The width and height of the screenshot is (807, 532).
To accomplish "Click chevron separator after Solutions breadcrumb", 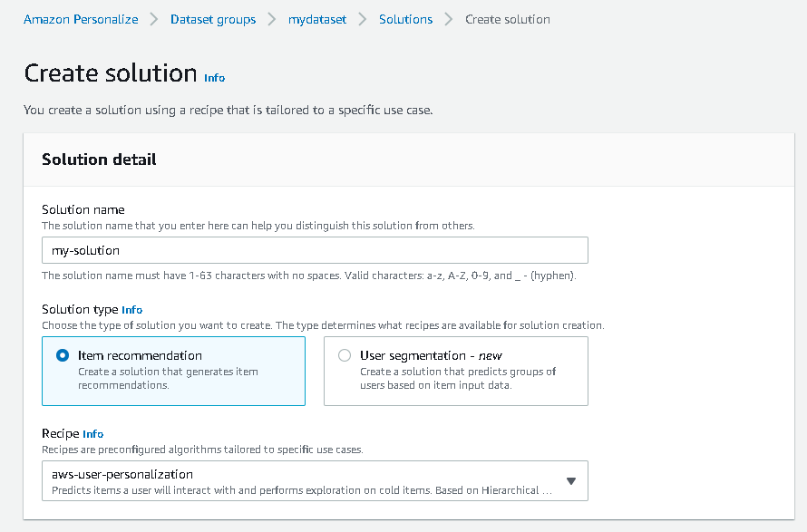I will coord(449,20).
